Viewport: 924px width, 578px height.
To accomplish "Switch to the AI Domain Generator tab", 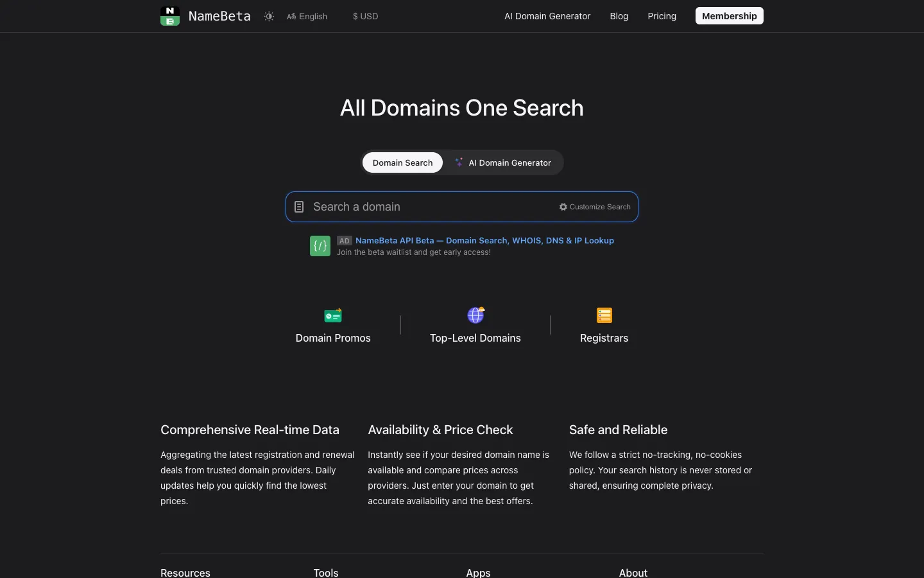I will pyautogui.click(x=503, y=162).
